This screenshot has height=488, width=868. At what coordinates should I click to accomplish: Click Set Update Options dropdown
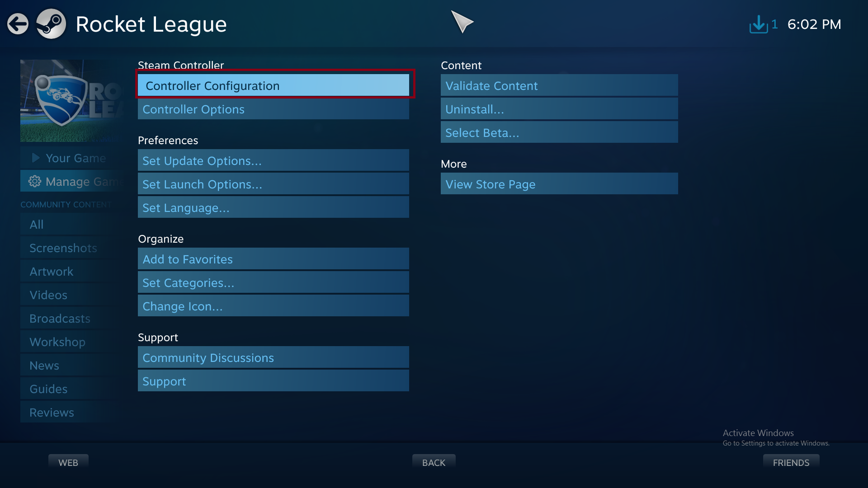[274, 160]
